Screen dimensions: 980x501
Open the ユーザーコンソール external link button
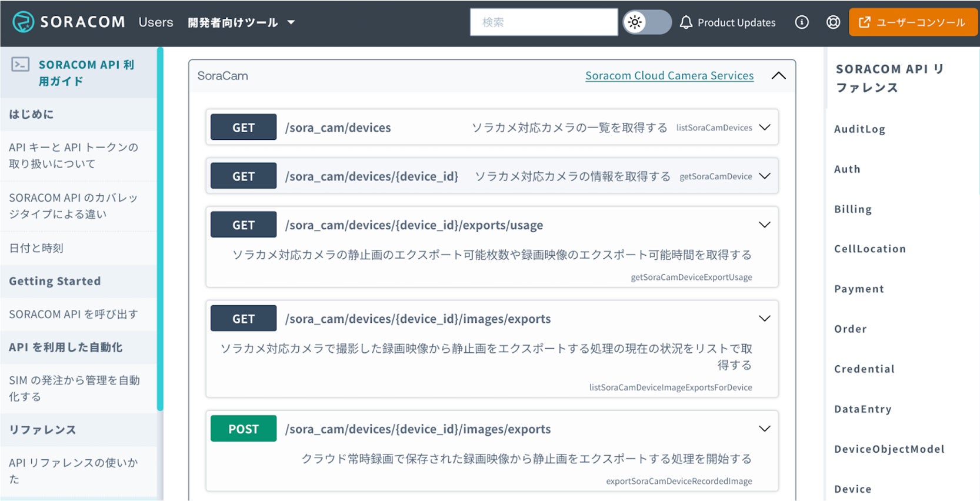(x=913, y=22)
